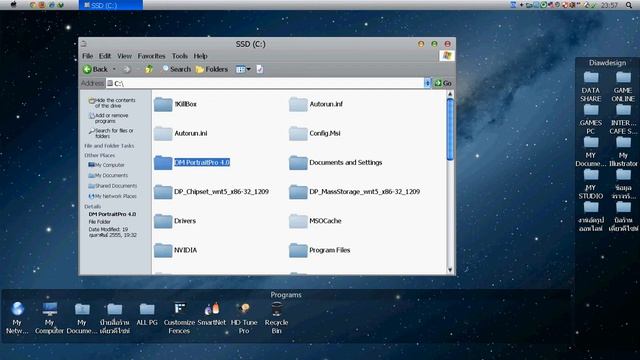Launch HD Tune Pro
This screenshot has height=360, width=640.
244,318
